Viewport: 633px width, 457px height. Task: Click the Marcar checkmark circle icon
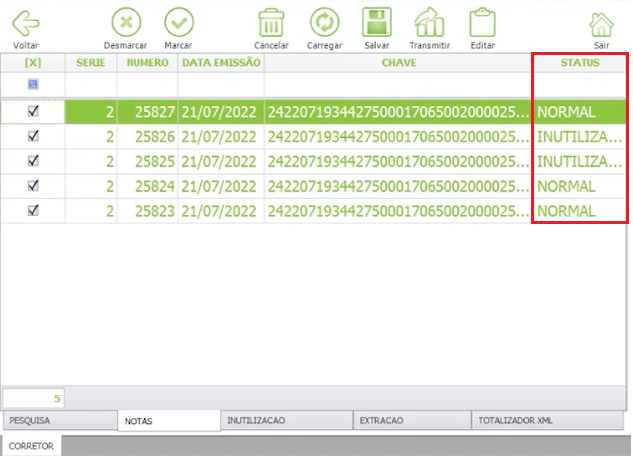[x=179, y=22]
